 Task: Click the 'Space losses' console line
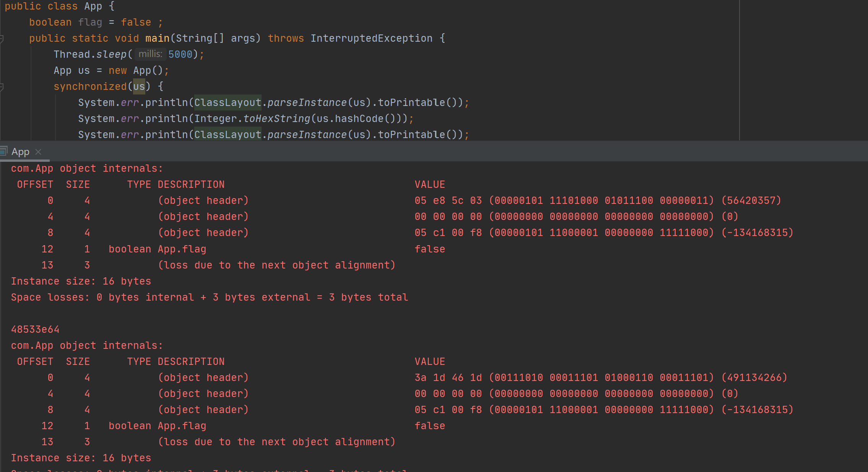pos(209,297)
